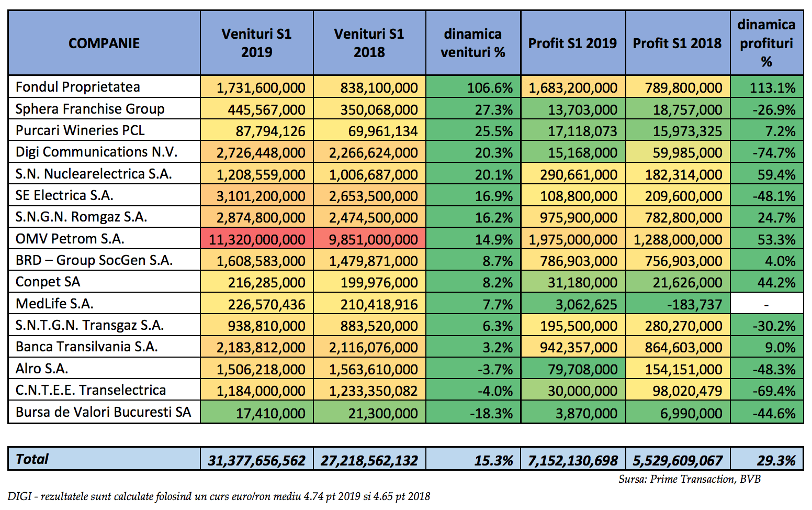Select the Fondul Proprietatea company cell
The height and width of the screenshot is (510, 812).
click(104, 86)
